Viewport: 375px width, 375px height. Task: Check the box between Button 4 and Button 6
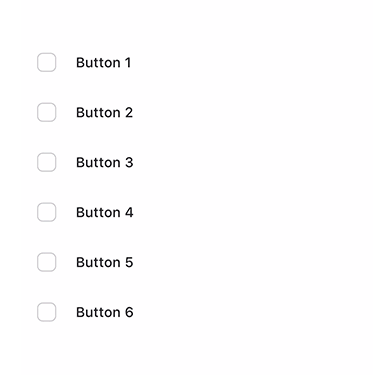tap(46, 262)
